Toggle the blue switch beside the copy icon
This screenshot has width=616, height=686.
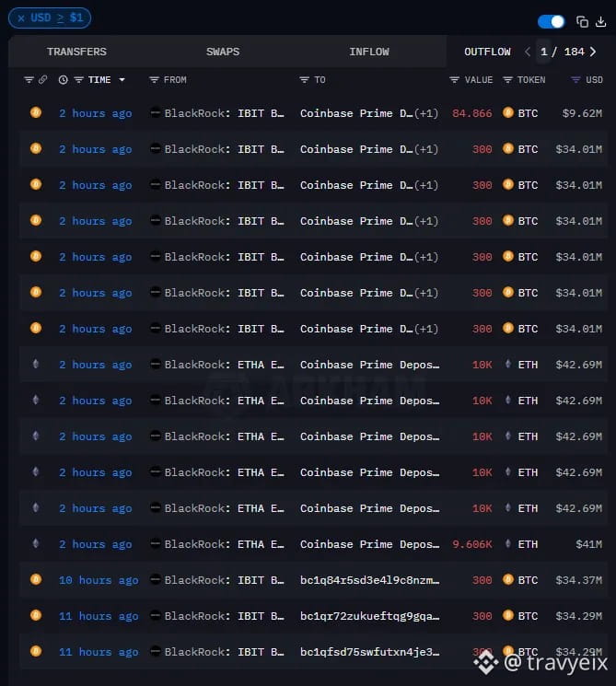[x=551, y=21]
